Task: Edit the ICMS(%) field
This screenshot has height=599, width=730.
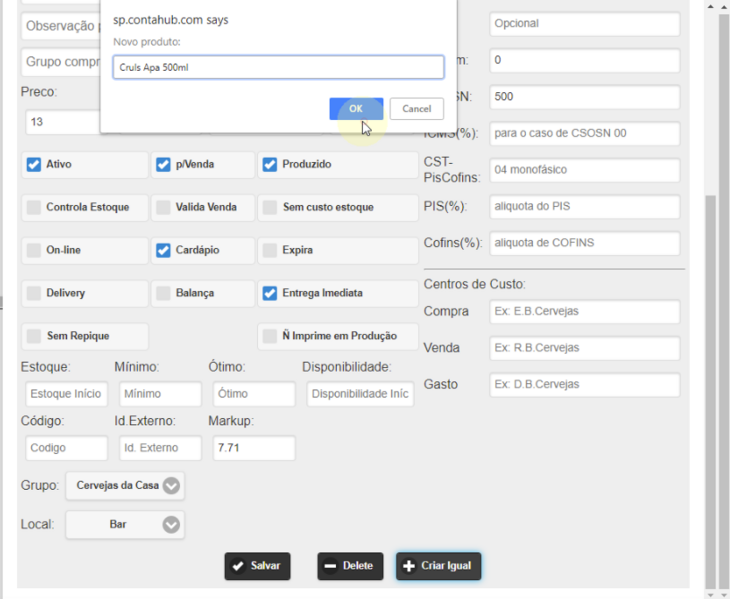Action: coord(585,133)
